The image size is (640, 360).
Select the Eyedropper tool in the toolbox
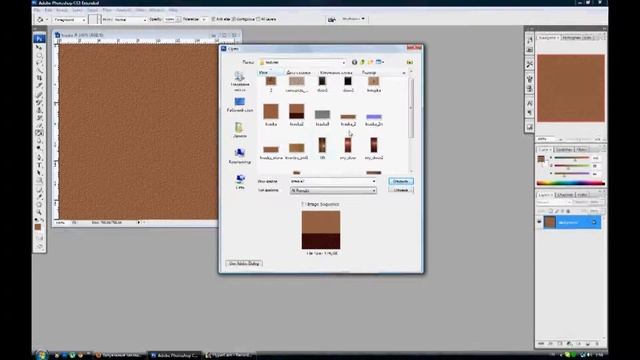click(39, 197)
